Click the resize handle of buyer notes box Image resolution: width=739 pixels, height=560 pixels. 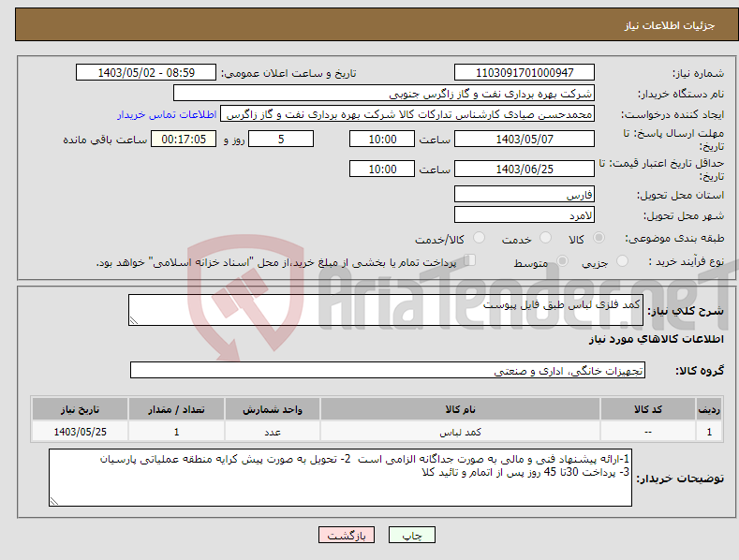[54, 501]
